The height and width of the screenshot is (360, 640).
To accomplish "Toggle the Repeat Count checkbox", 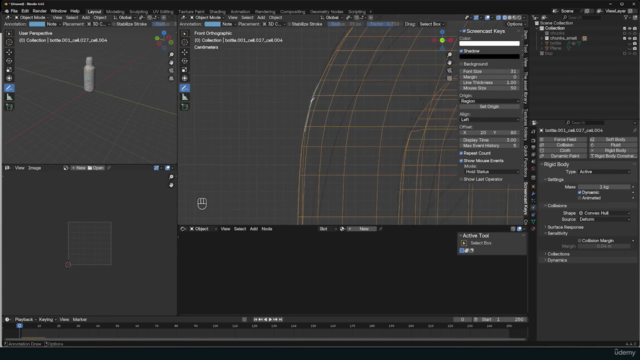I will (461, 153).
